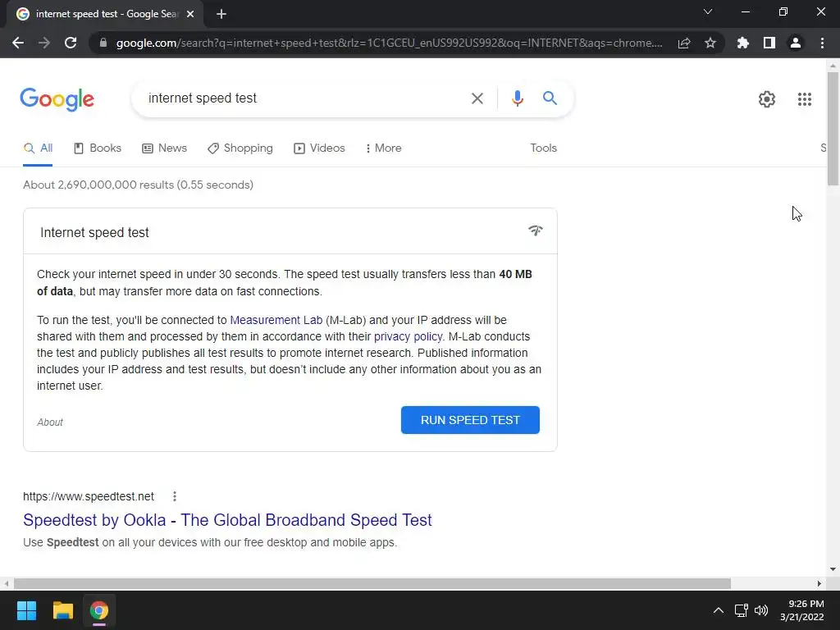Open volume control tray icon
Viewport: 840px width, 630px height.
point(760,610)
